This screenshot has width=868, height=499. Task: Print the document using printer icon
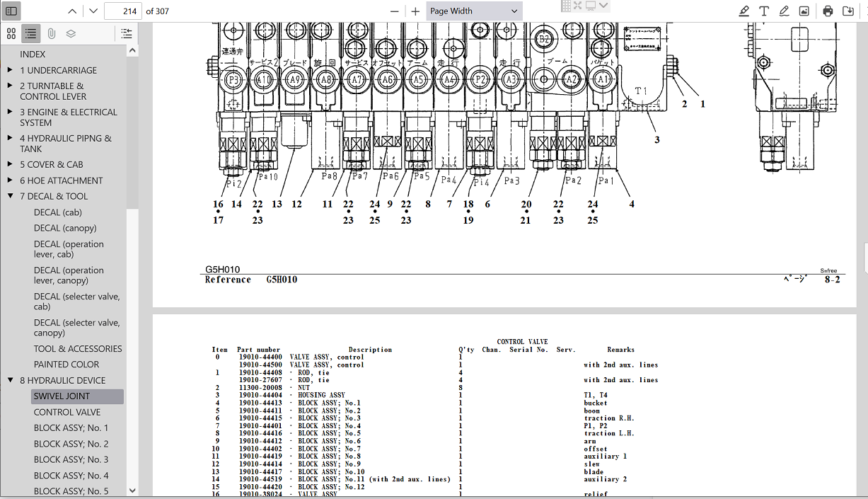pyautogui.click(x=828, y=11)
